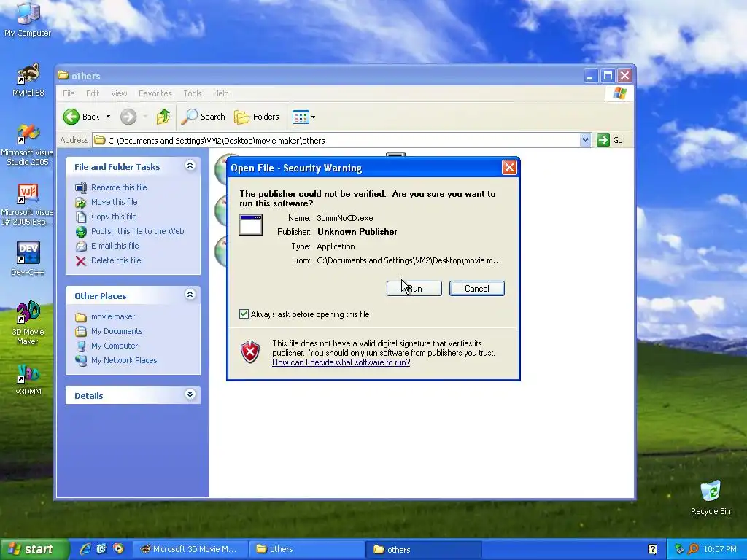Go to movie maker folder in Other Places
This screenshot has height=560, width=747.
113,316
